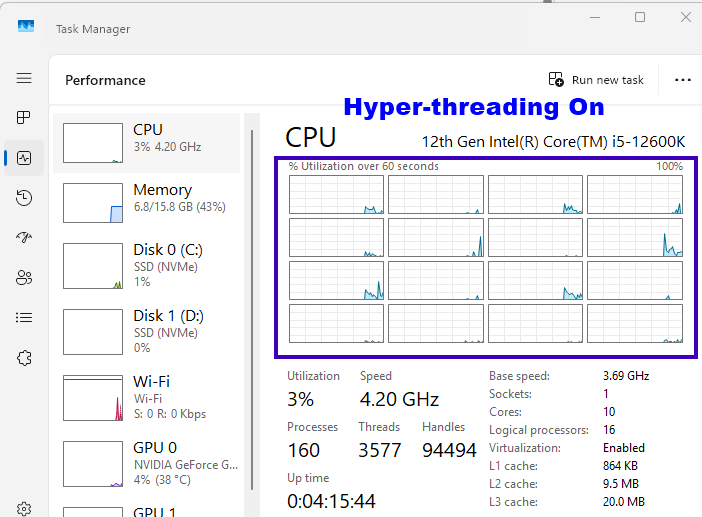
Task: Click the '160' processes value
Action: click(x=304, y=450)
